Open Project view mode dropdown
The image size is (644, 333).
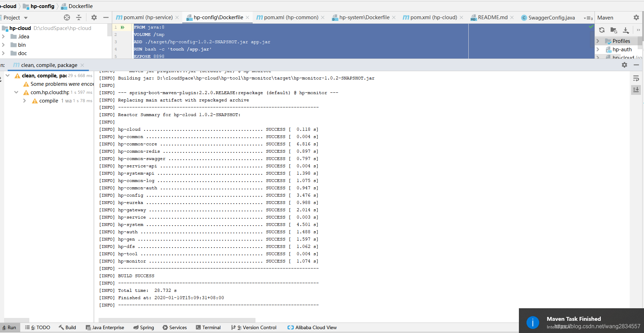(26, 18)
